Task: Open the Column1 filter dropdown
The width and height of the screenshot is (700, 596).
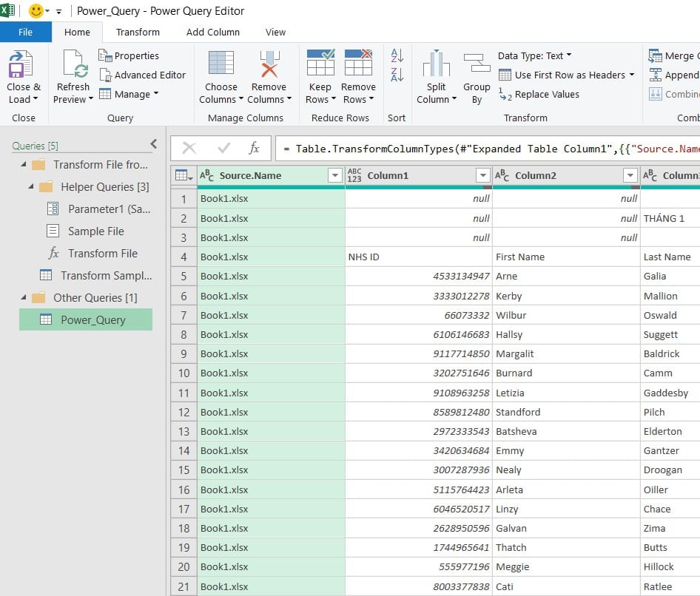Action: [x=482, y=175]
